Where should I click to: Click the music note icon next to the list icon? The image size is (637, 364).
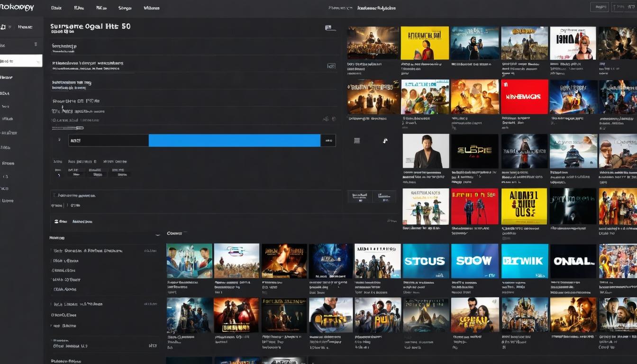click(x=385, y=140)
